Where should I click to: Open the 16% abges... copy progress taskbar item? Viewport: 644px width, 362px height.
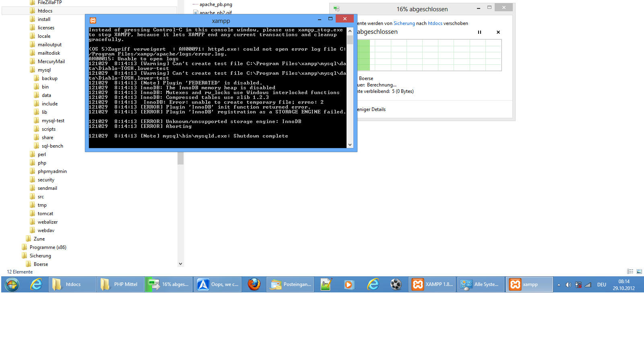coord(168,284)
